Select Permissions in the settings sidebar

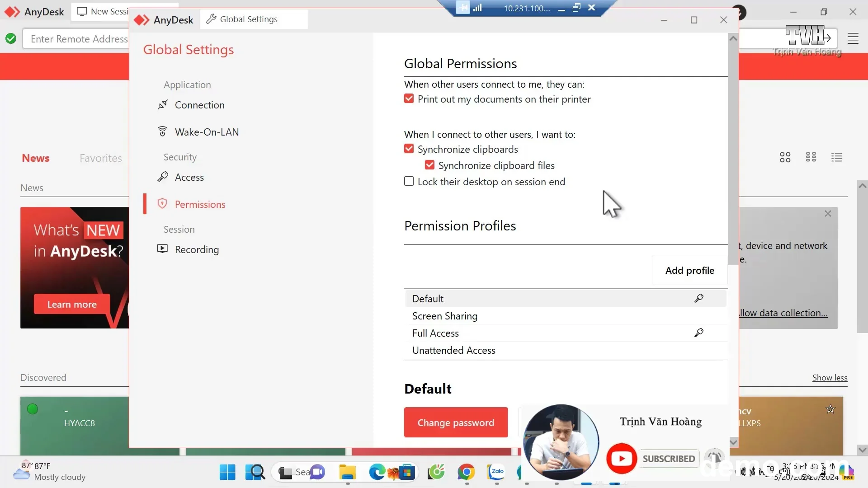200,204
